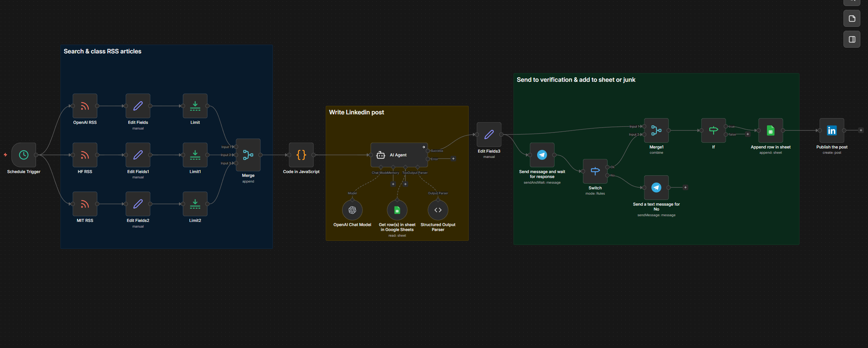Open the Structured Output Parser node
Viewport: 868px width, 348px height.
pos(438,210)
